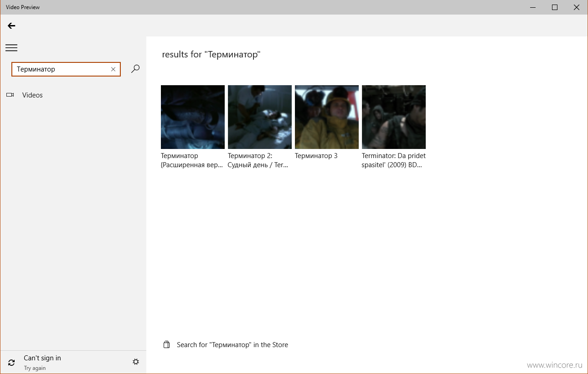Screen dimensions: 588x374
Task: Click the title Terminator: Da pridet spasitel' (2009)
Action: 394,160
